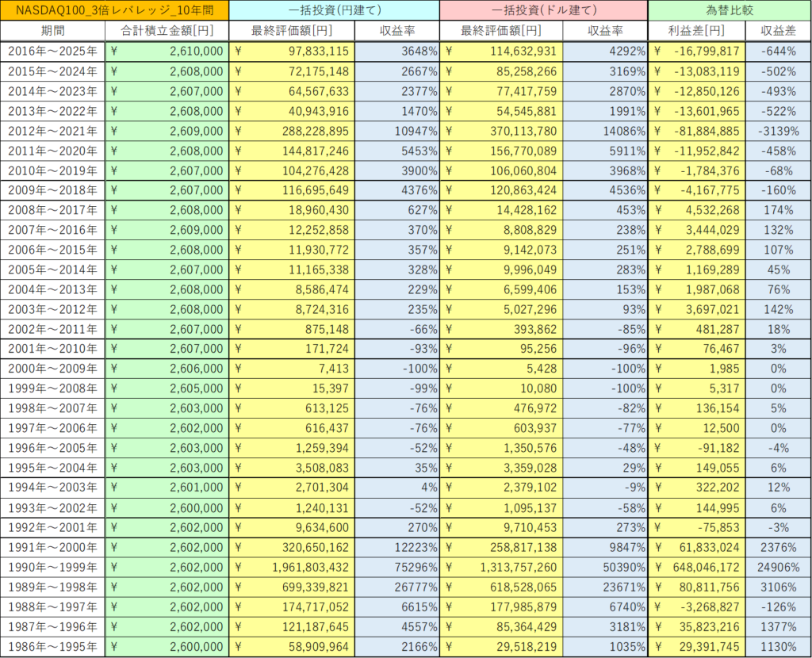The width and height of the screenshot is (812, 658).
Task: Select the 為替比較 header cell
Action: (729, 10)
